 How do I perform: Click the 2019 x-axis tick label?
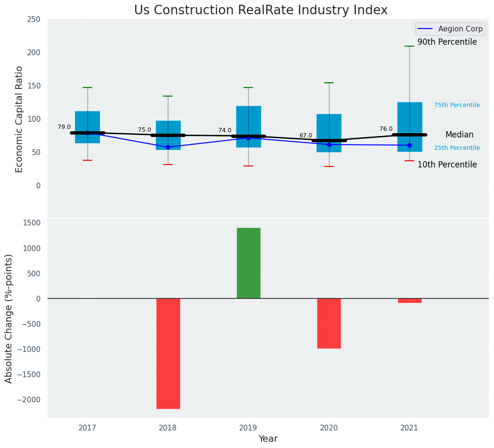click(248, 428)
